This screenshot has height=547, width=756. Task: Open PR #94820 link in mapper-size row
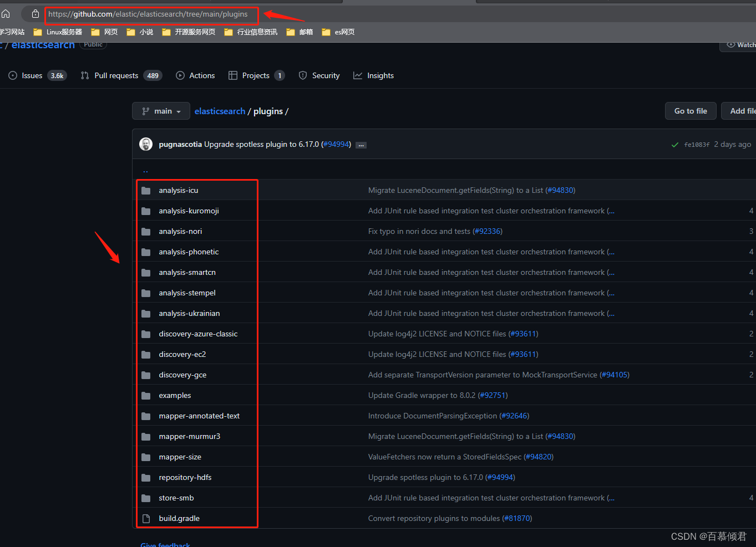(539, 457)
